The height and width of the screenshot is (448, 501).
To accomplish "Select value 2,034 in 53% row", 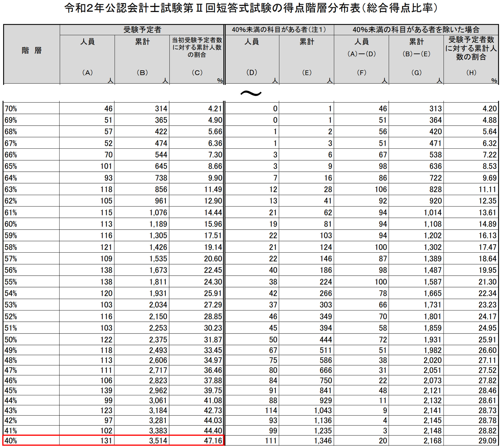I will 158,305.
